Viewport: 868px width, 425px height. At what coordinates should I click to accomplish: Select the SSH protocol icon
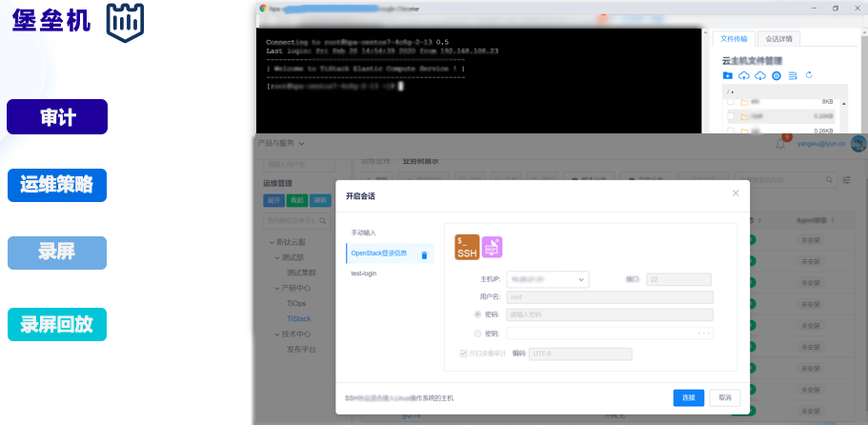[467, 247]
